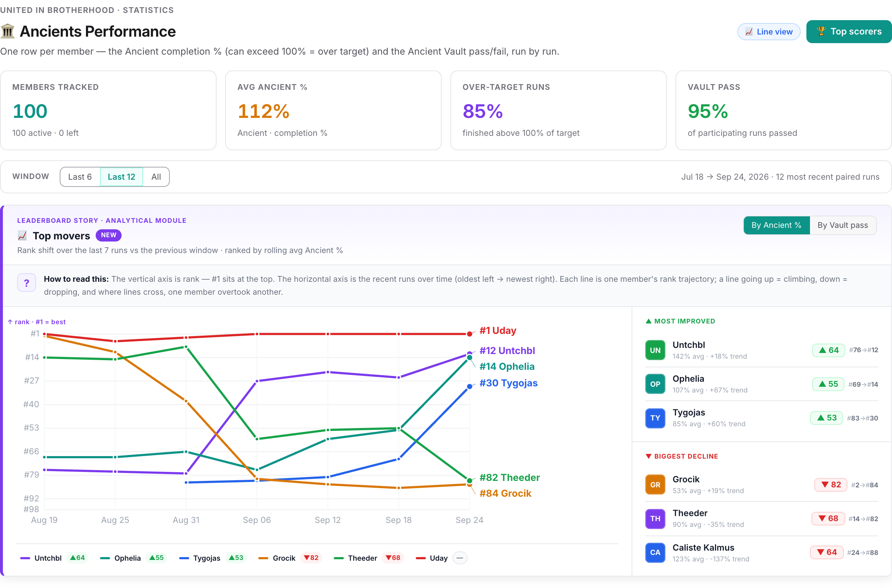Click the green up-53 badge in Tygojas' row
The height and width of the screenshot is (588, 892).
tap(827, 418)
